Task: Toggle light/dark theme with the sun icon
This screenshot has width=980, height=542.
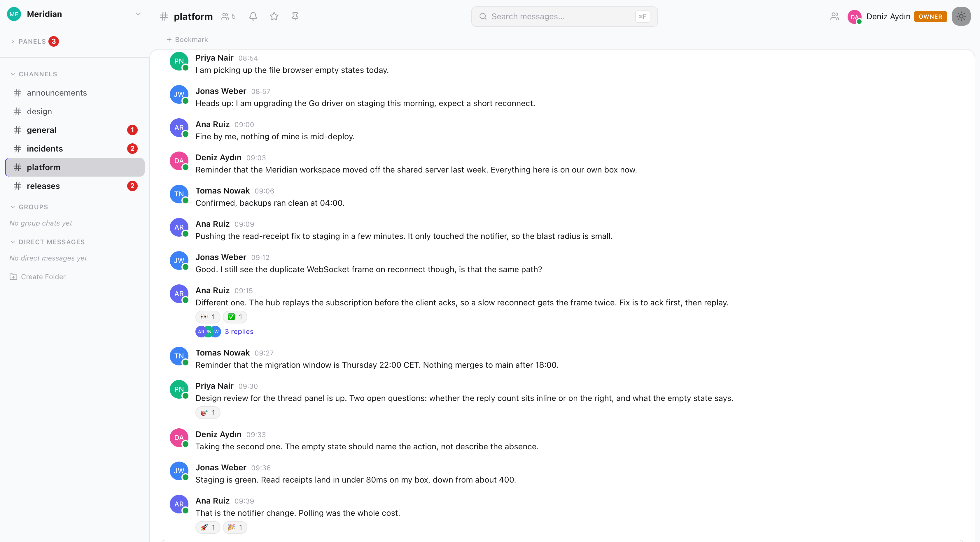Action: (961, 16)
